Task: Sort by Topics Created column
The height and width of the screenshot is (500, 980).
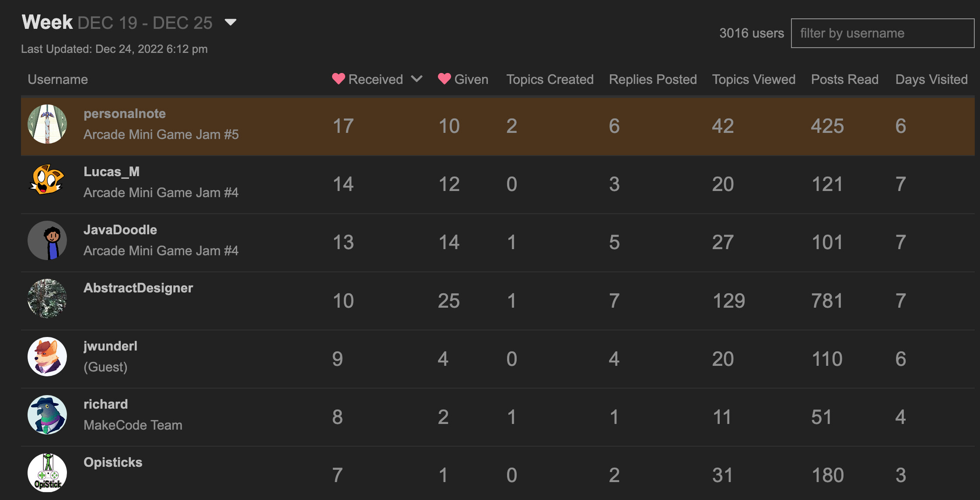Action: 549,80
